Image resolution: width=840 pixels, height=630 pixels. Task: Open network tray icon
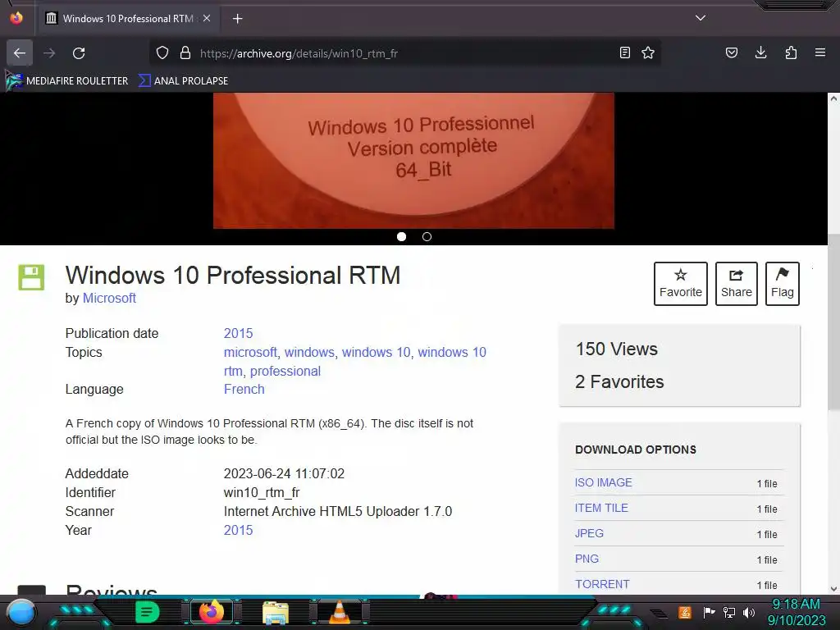(x=729, y=612)
